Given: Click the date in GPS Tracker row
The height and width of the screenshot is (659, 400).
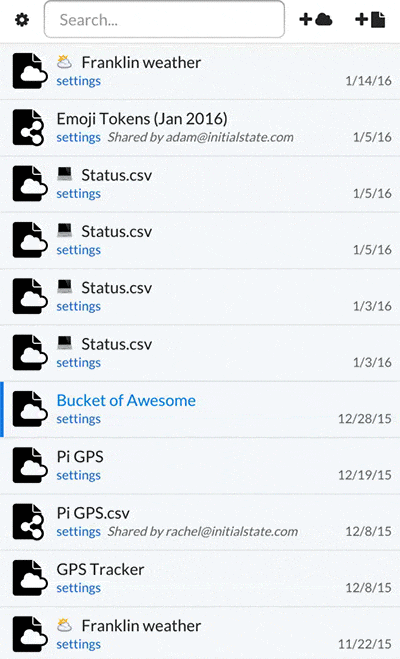Looking at the screenshot, I should click(368, 588).
